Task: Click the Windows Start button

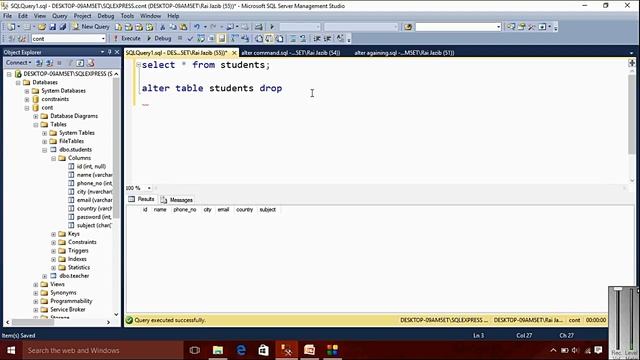Action: (11, 350)
